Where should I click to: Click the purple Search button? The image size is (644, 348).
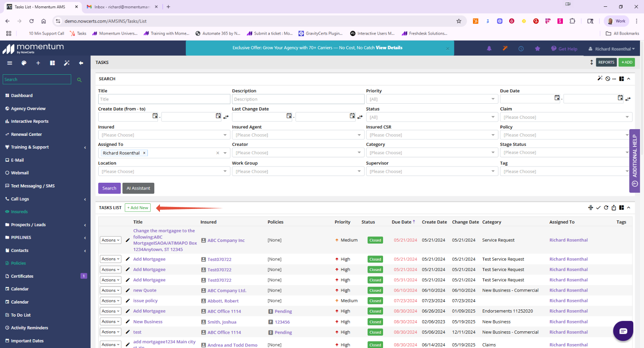(109, 188)
